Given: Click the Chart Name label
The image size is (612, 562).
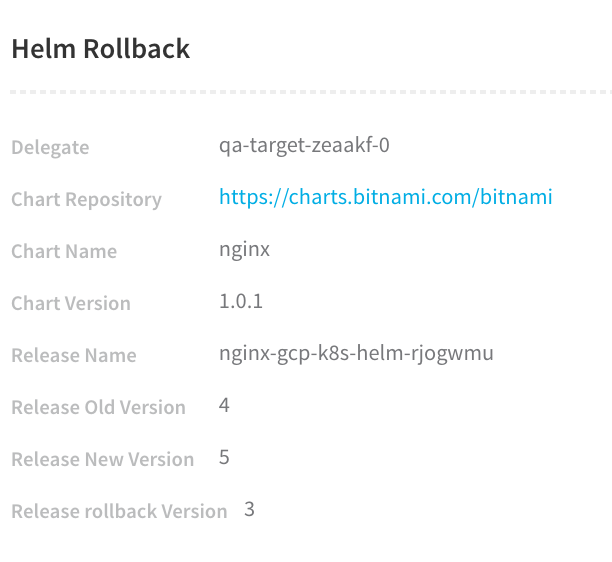Looking at the screenshot, I should coord(64,251).
